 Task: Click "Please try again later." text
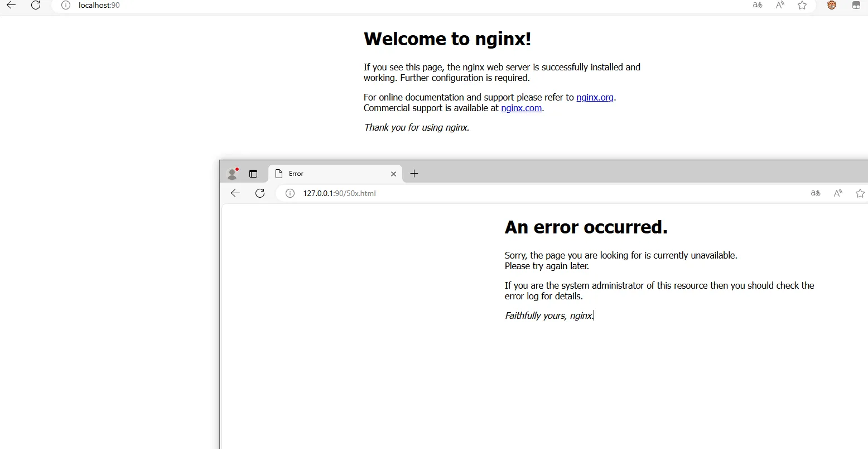pyautogui.click(x=547, y=266)
